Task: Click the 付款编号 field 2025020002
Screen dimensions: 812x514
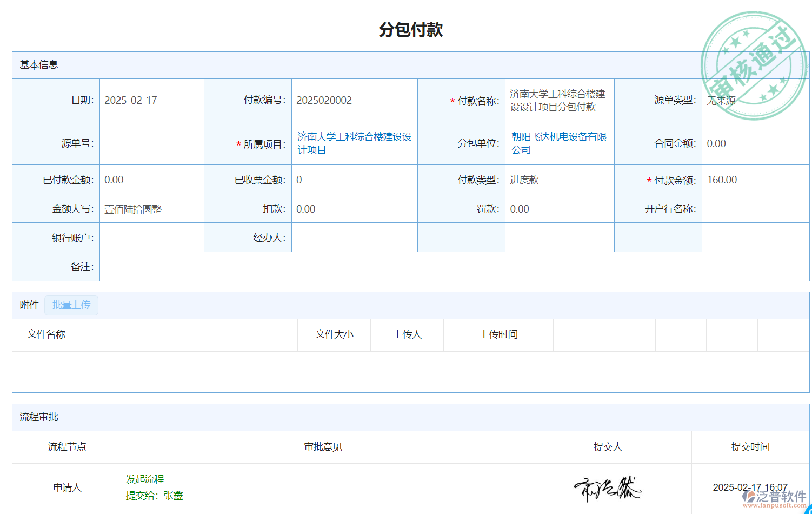Action: (324, 101)
